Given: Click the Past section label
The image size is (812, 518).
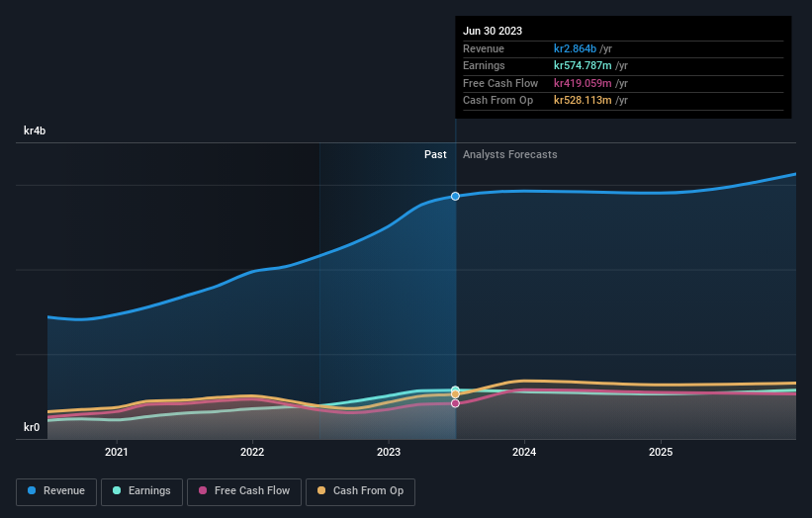Looking at the screenshot, I should (x=435, y=154).
